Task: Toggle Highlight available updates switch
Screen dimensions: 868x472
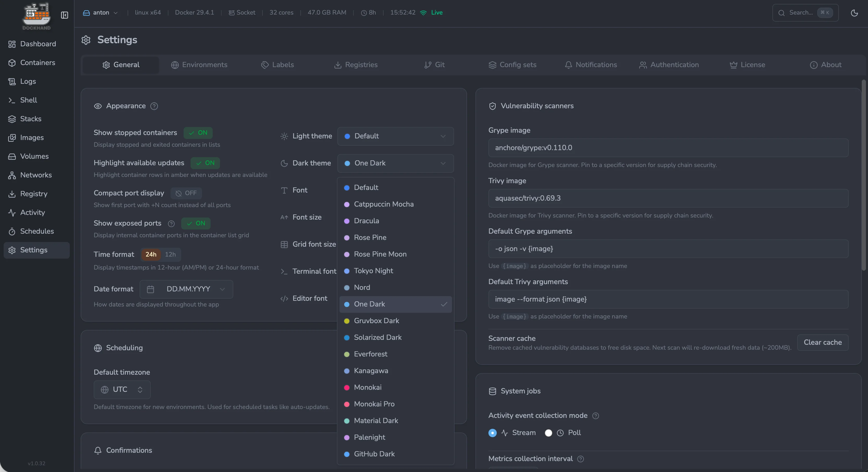Action: click(x=205, y=163)
